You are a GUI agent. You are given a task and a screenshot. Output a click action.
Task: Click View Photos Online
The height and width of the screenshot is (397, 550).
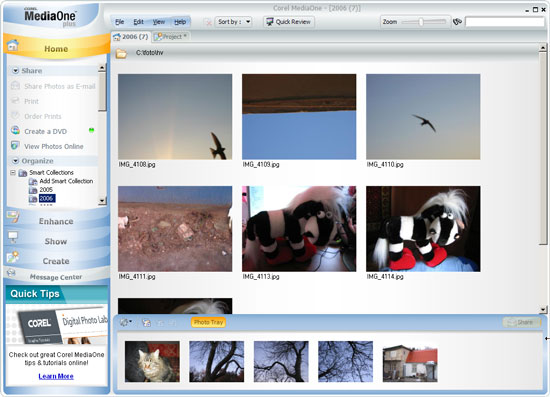coord(54,147)
